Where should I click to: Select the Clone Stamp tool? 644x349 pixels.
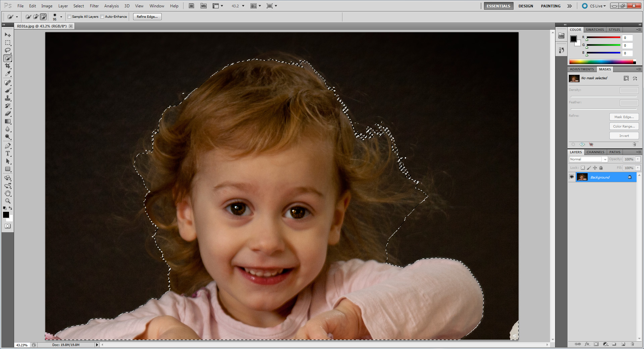pyautogui.click(x=8, y=98)
